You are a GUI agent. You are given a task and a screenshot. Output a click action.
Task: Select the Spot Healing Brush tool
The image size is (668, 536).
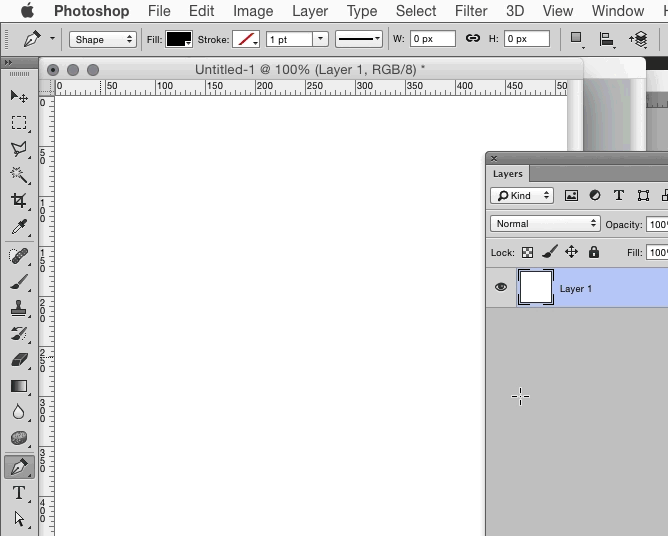point(19,256)
